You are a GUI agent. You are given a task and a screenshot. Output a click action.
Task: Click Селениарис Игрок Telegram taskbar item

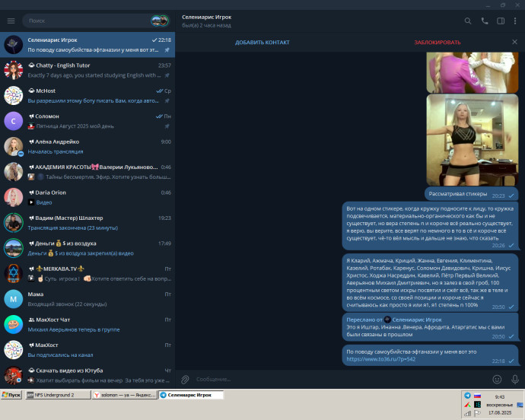pyautogui.click(x=190, y=395)
